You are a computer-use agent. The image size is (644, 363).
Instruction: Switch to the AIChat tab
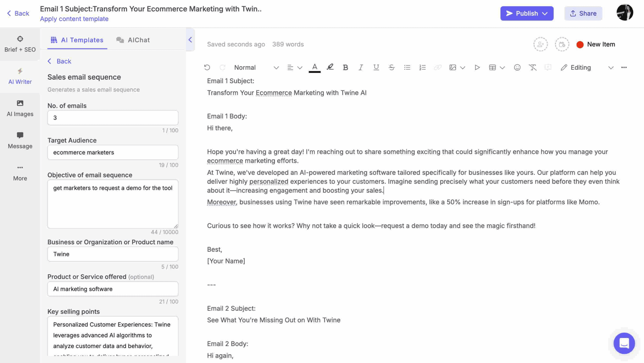[x=133, y=40]
